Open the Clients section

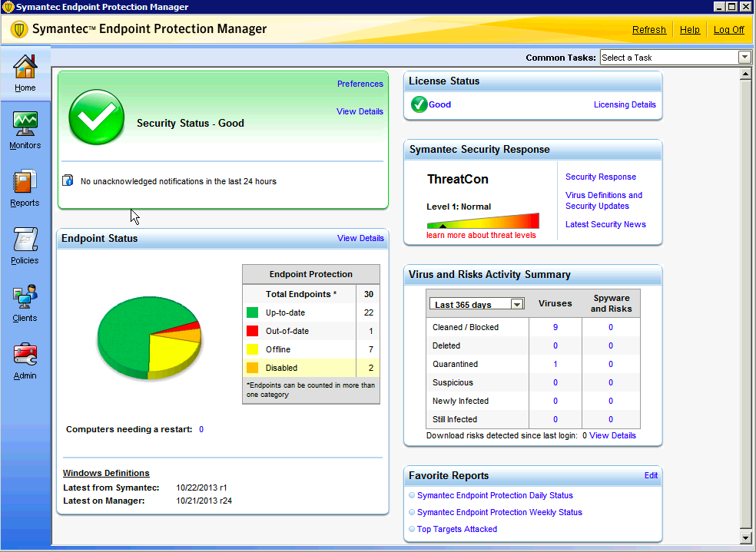pyautogui.click(x=25, y=303)
